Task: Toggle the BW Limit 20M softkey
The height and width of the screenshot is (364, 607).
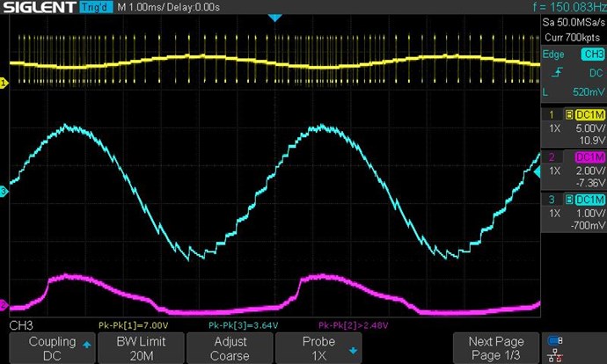Action: point(141,348)
